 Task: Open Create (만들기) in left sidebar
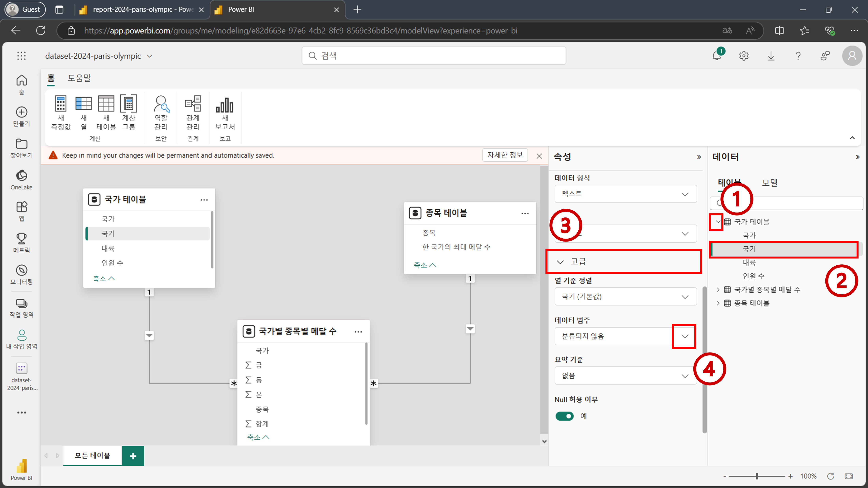point(22,116)
